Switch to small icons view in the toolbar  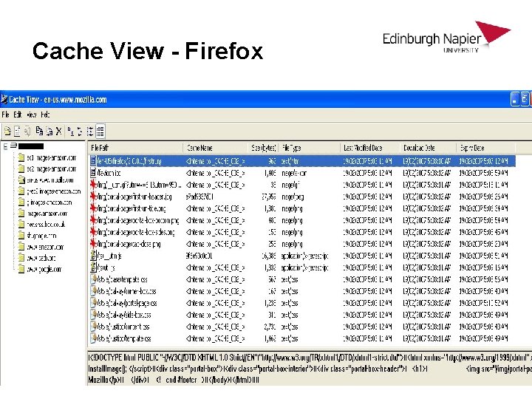[x=80, y=131]
